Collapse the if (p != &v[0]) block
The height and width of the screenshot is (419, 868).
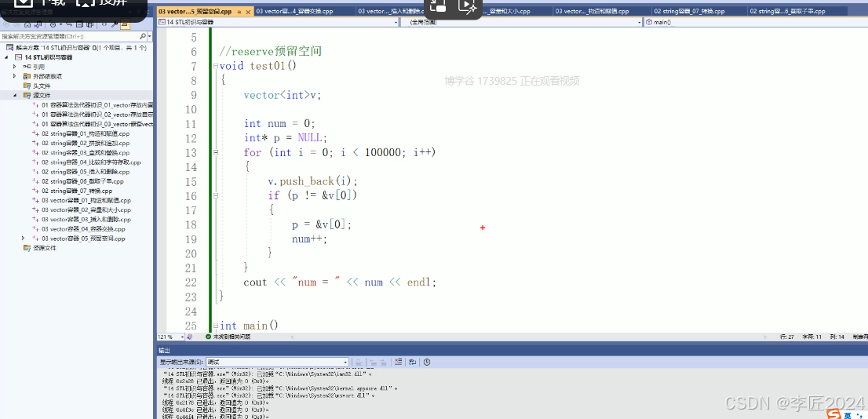pyautogui.click(x=215, y=195)
